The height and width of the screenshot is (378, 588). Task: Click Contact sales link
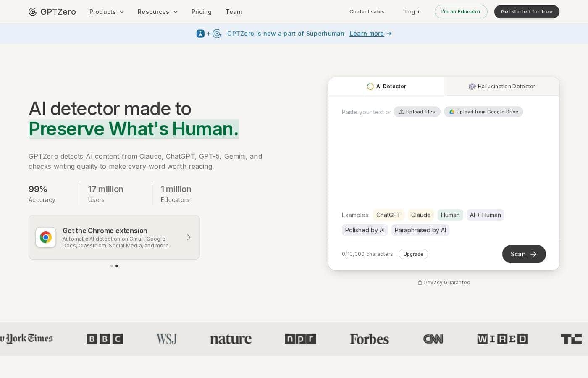coord(367,12)
